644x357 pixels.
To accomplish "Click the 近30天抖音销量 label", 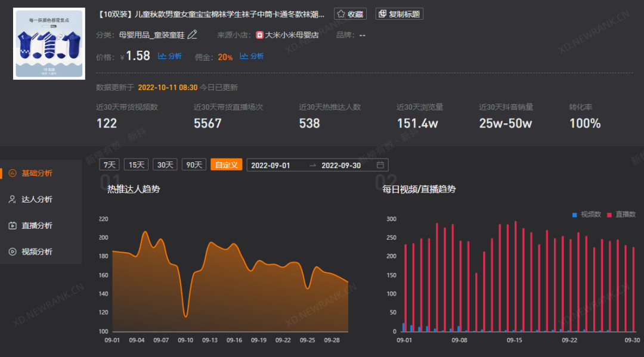I will pos(506,107).
